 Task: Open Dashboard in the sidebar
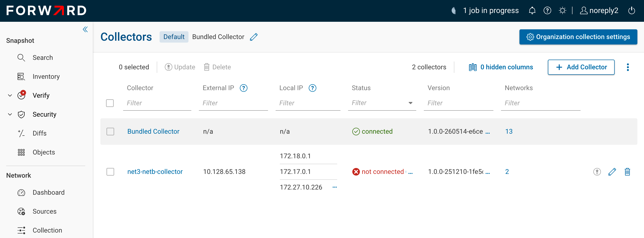[x=49, y=193]
